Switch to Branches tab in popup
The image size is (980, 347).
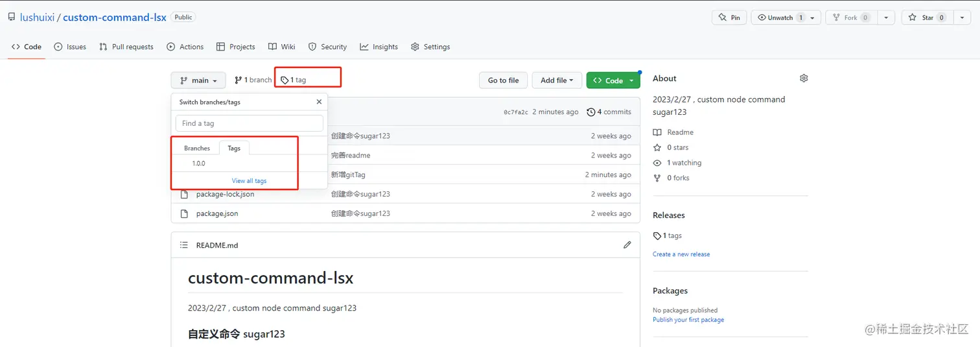pos(197,149)
